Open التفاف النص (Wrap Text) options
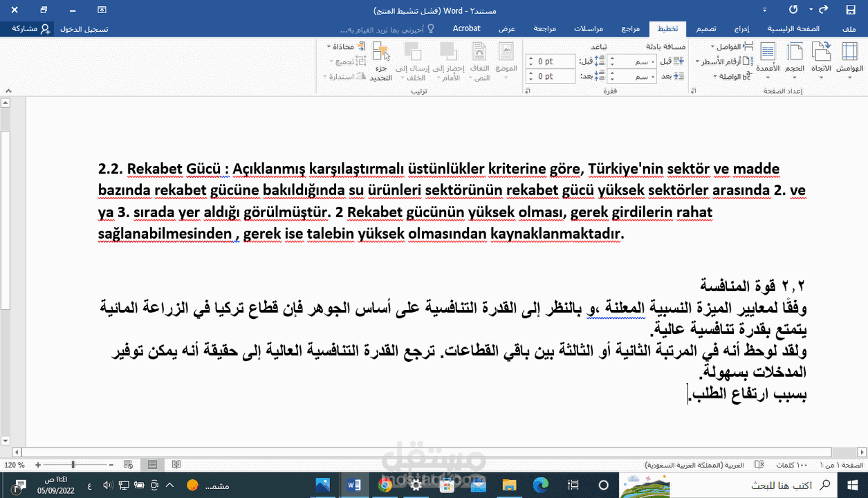 480,61
